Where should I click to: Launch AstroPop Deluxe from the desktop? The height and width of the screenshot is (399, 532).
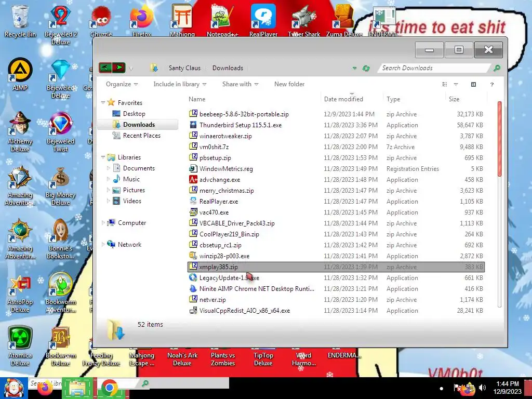(x=20, y=293)
